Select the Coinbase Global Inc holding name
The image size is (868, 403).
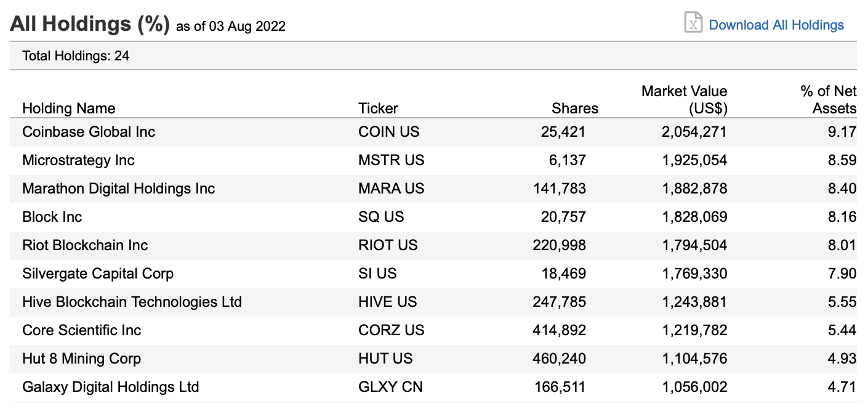pyautogui.click(x=89, y=132)
